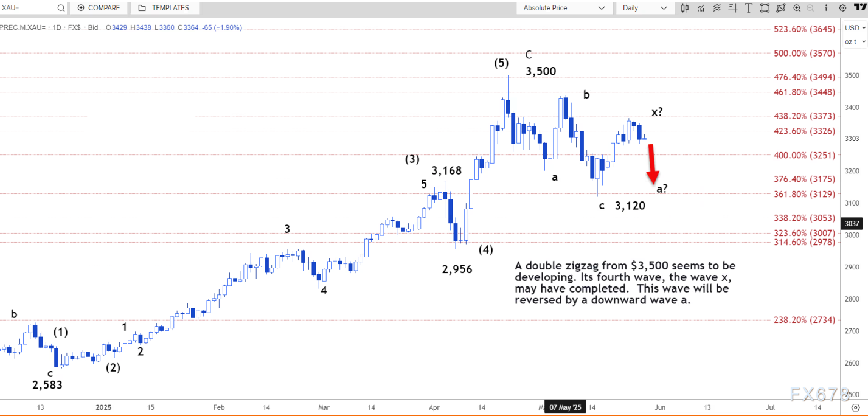This screenshot has width=868, height=416.
Task: Click the 338.20% (3053) Fibonacci label
Action: (804, 218)
